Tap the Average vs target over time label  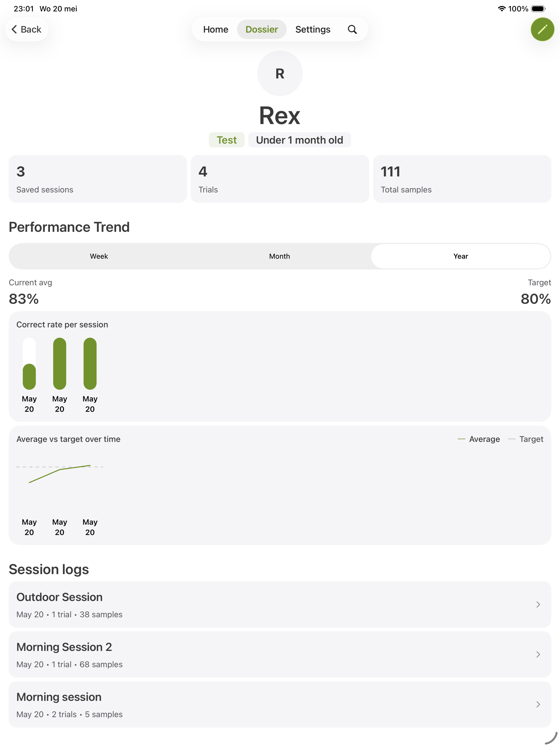[x=69, y=439]
